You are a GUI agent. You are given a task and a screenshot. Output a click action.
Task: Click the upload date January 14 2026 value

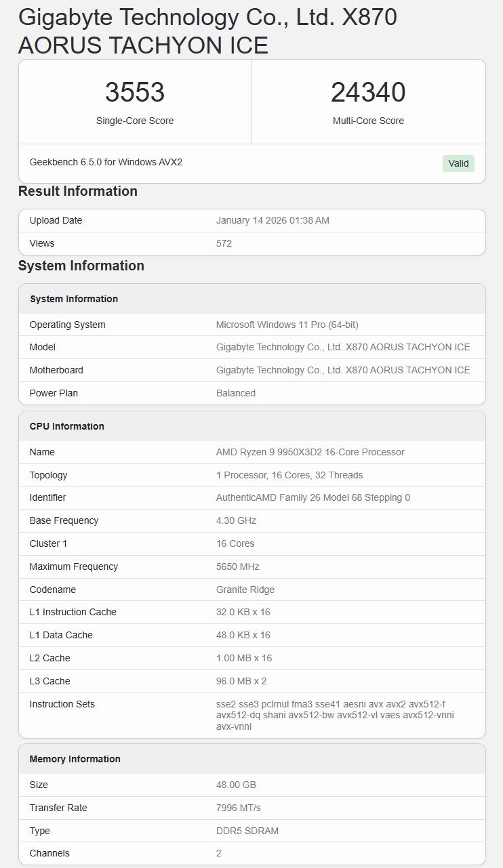point(273,221)
